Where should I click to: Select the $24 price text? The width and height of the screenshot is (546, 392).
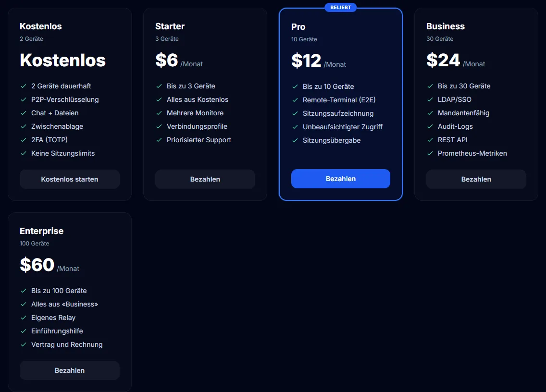(x=443, y=60)
